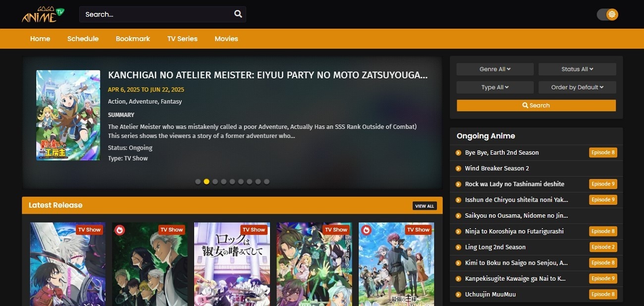This screenshot has height=306, width=644.
Task: Open the Schedule menu item
Action: tap(83, 39)
